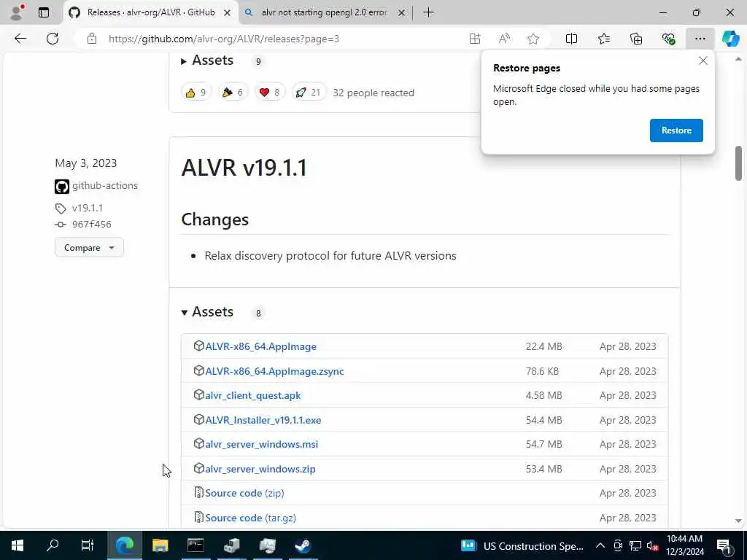Image resolution: width=747 pixels, height=560 pixels.
Task: Click the scrollbar down arrow
Action: tap(738, 521)
